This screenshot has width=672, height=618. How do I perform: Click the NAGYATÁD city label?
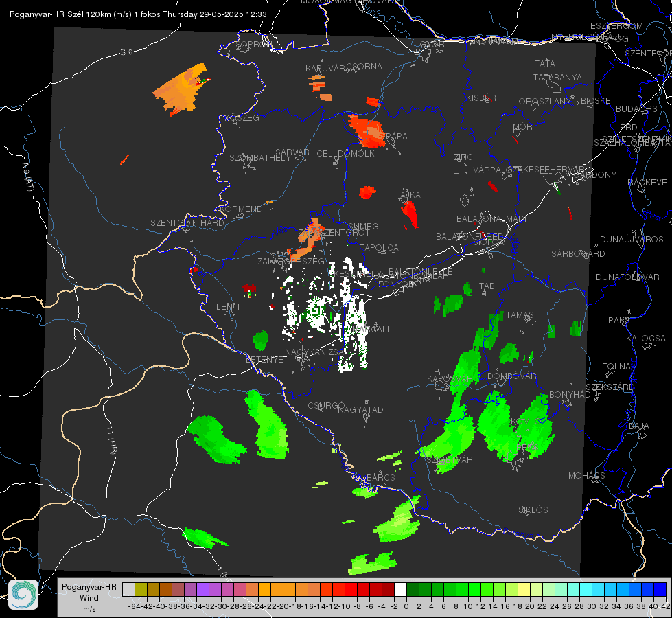point(360,409)
